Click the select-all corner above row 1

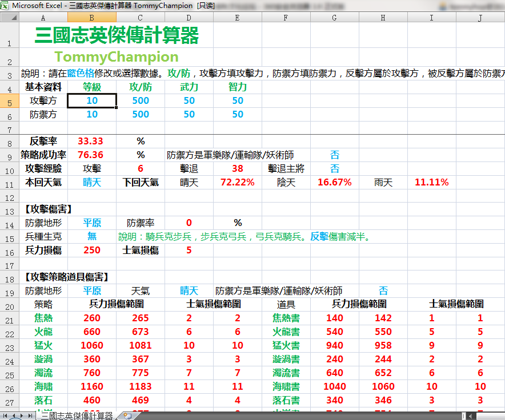coord(9,18)
